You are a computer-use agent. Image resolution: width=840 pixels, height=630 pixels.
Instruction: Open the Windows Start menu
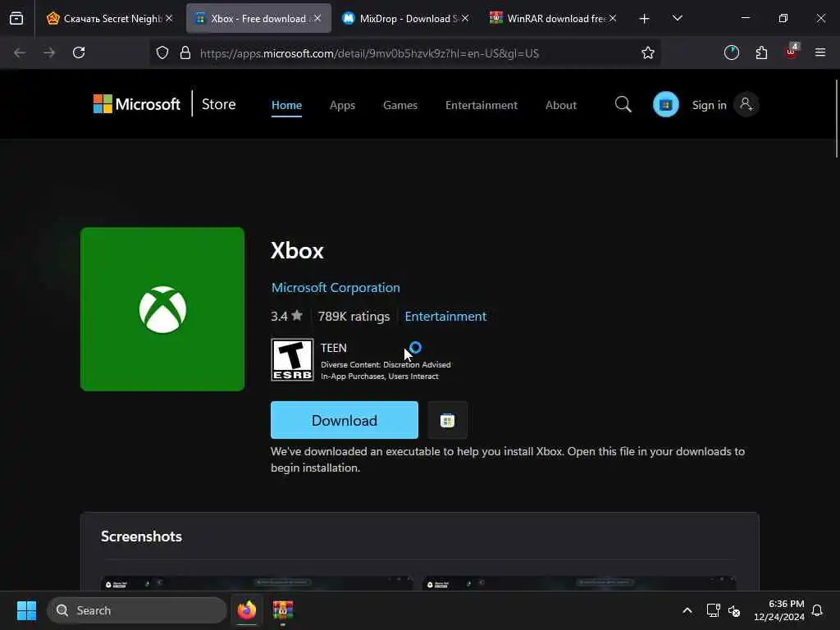[x=26, y=610]
